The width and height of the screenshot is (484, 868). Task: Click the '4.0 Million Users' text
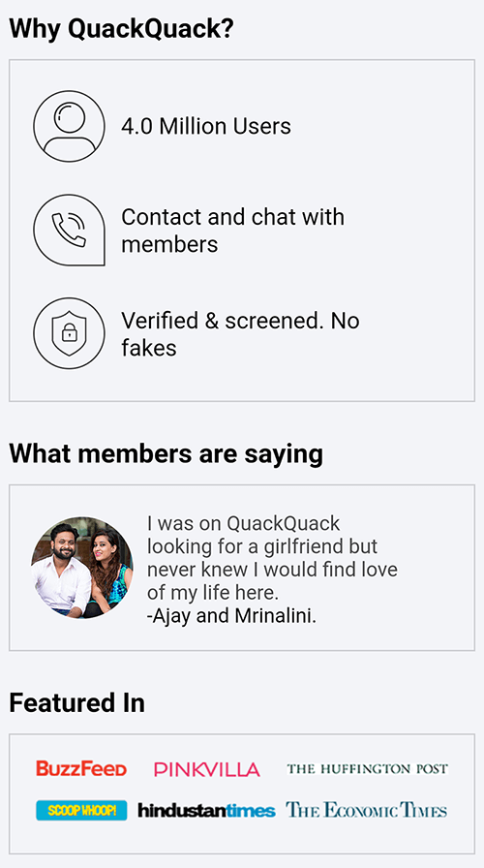206,127
